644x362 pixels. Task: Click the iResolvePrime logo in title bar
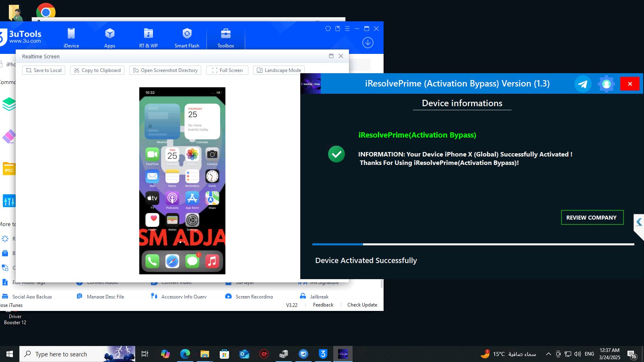(311, 84)
